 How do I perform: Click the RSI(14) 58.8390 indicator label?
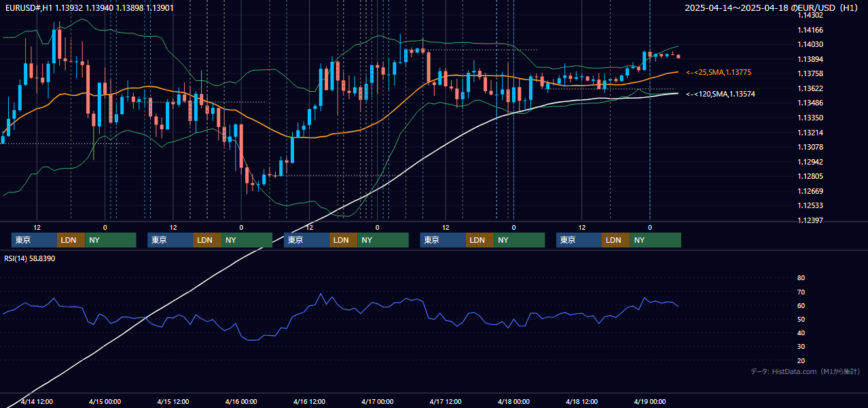30,258
